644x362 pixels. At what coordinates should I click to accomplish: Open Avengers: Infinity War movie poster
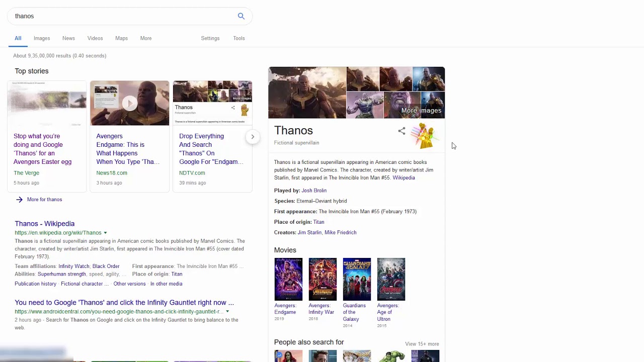(x=323, y=279)
